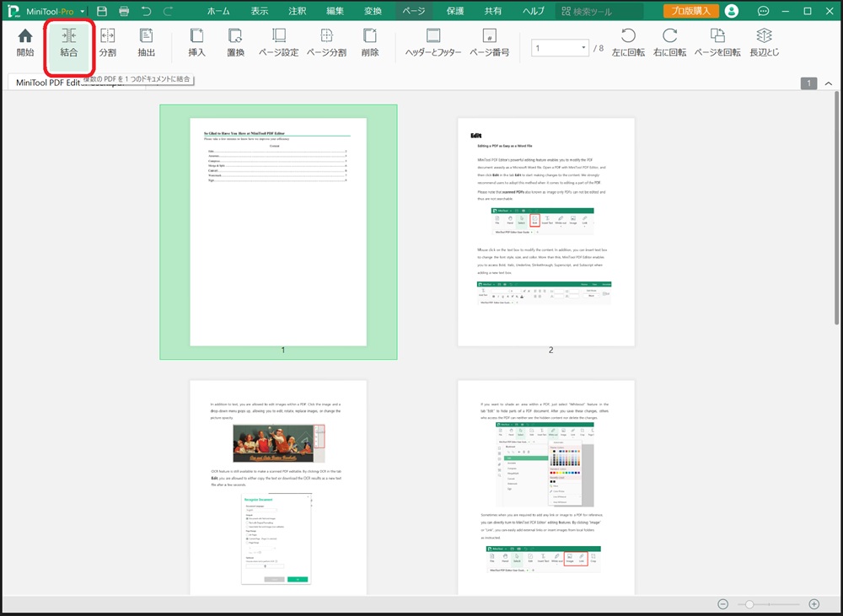The image size is (843, 616).
Task: Select page 1 thumbnail
Action: coord(278,232)
